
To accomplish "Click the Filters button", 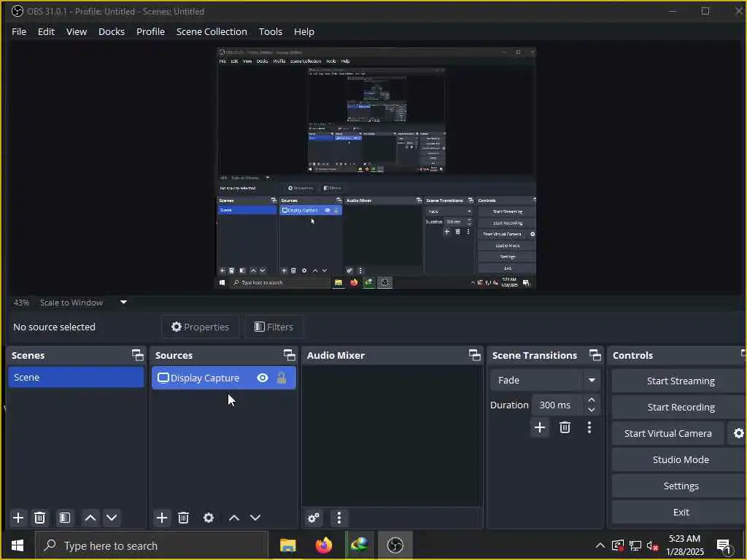I will click(274, 327).
